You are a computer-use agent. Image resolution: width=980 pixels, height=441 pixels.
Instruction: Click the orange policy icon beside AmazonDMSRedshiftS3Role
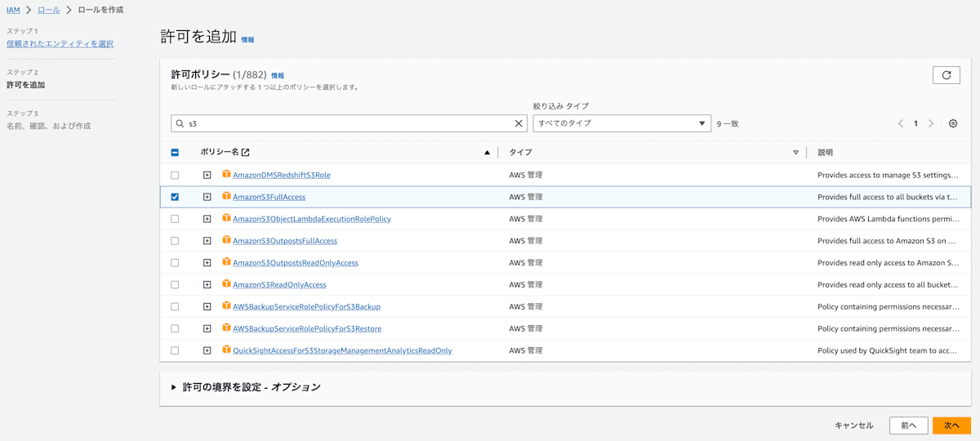(x=226, y=174)
